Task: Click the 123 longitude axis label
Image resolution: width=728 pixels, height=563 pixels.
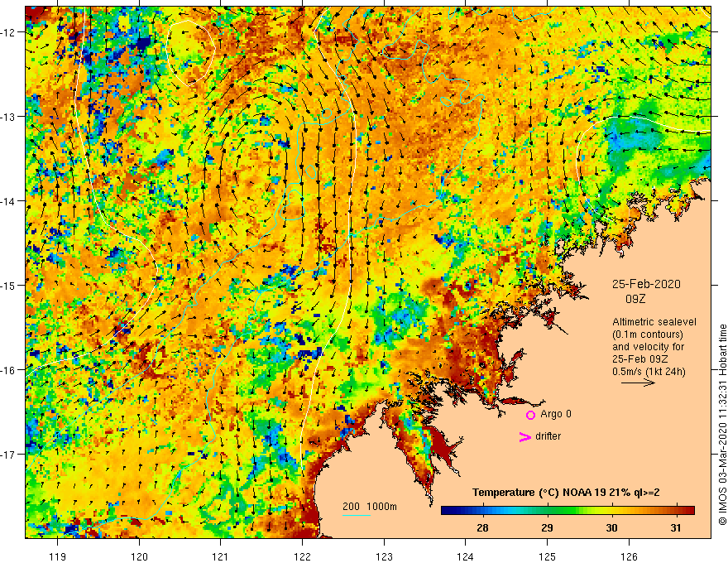Action: click(x=384, y=556)
